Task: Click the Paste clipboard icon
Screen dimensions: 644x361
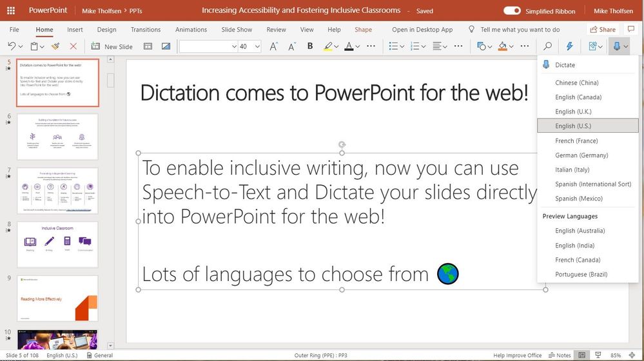Action: click(35, 46)
